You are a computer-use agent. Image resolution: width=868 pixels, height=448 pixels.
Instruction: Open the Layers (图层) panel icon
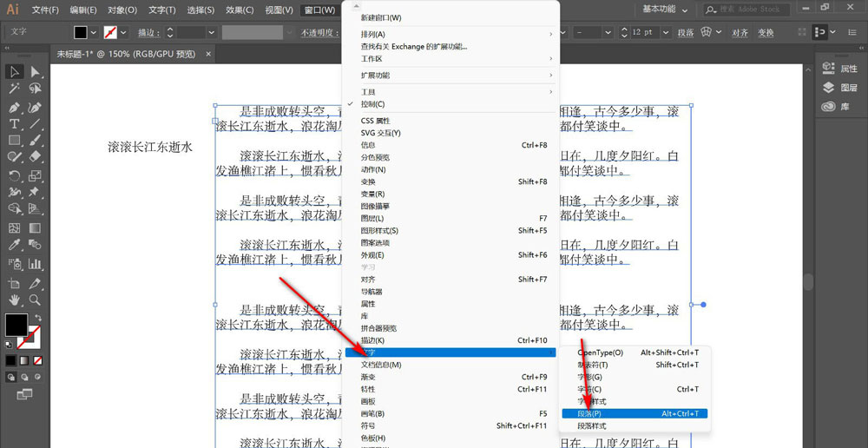(841, 88)
